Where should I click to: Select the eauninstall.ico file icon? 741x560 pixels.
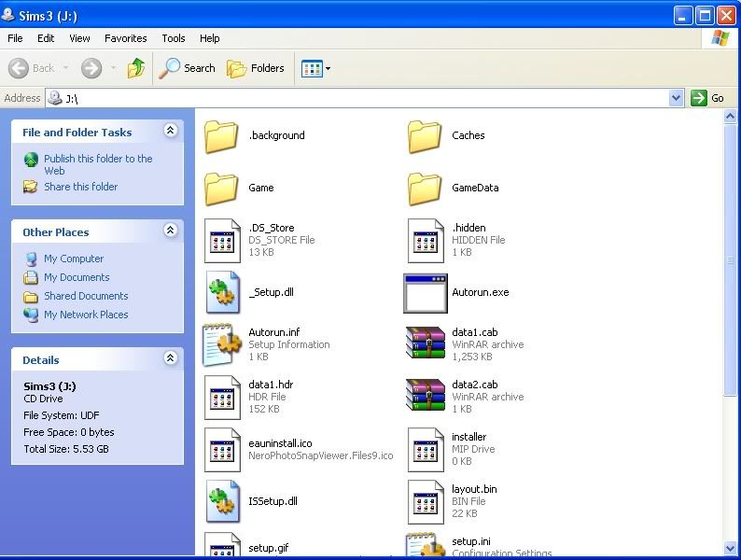[x=222, y=450]
